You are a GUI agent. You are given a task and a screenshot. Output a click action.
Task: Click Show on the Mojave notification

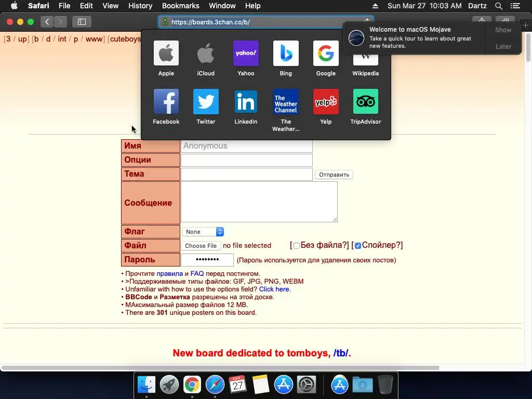[503, 30]
